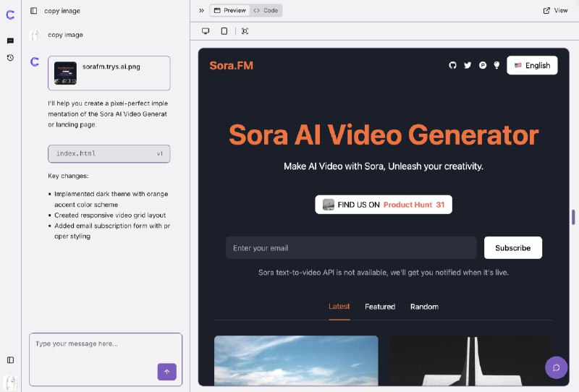Toggle the sidebar panel icon at bottom left

(x=10, y=360)
